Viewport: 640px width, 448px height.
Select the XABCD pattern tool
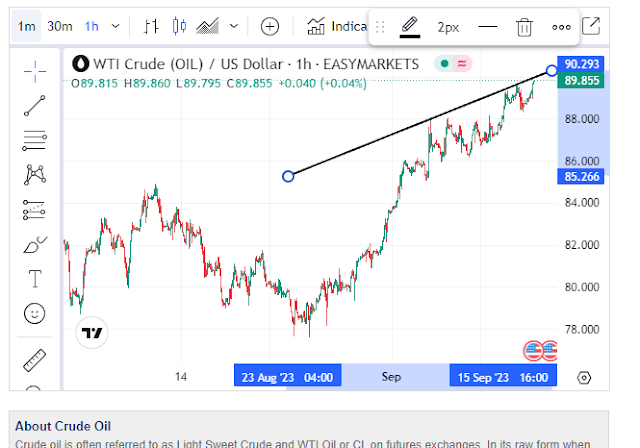click(35, 175)
